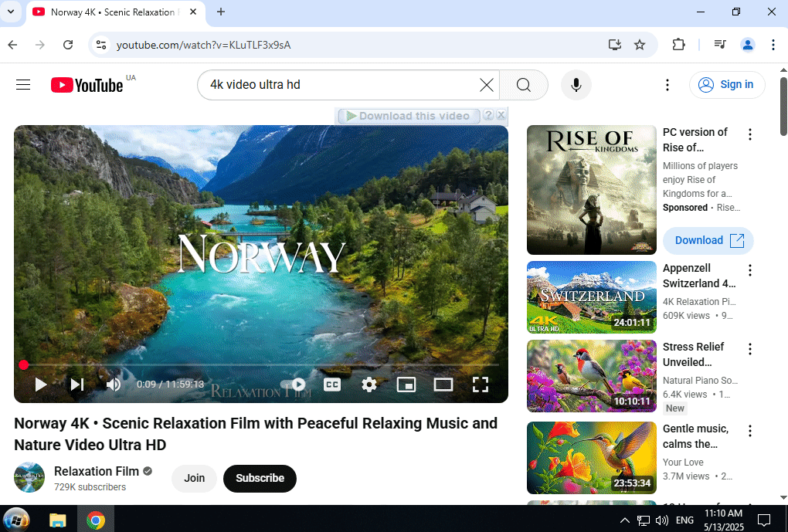Play the Norway video
The width and height of the screenshot is (788, 532).
pos(41,385)
